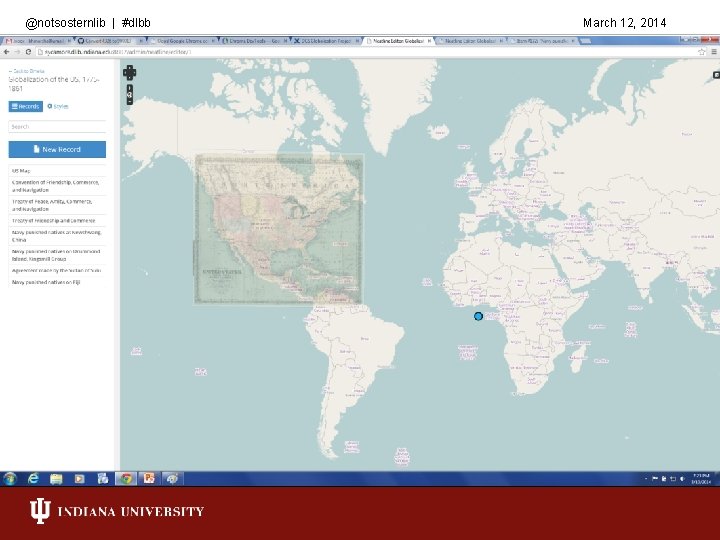
Task: Switch to the Gmail Inbox tab
Action: pyautogui.click(x=37, y=41)
